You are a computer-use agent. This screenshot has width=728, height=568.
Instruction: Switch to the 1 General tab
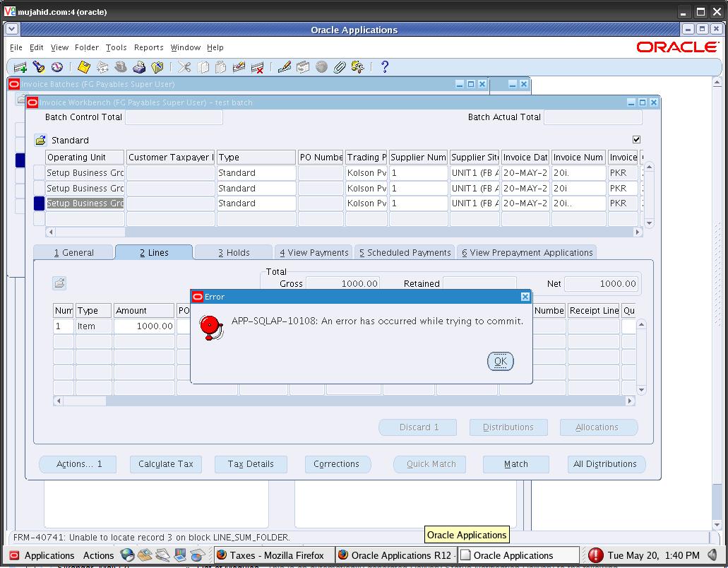[x=73, y=253]
